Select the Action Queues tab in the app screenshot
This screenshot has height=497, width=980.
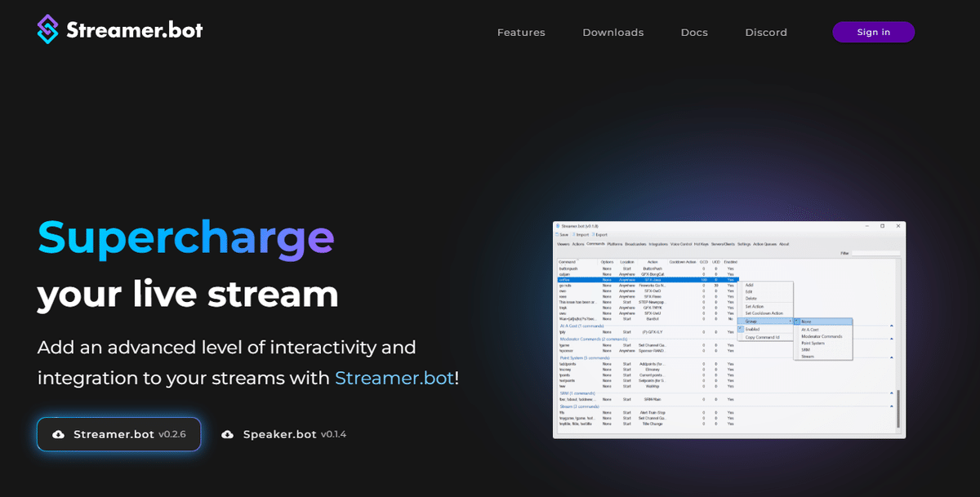tap(765, 244)
